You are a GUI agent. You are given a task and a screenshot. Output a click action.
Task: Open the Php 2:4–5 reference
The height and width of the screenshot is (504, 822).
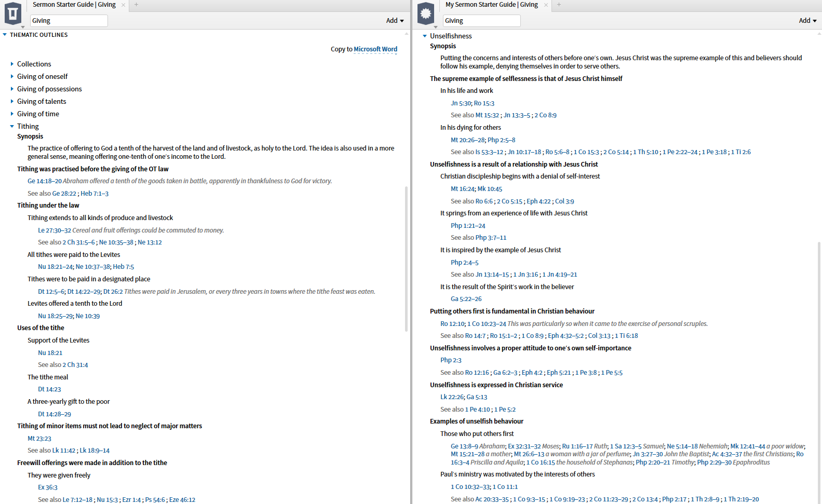[465, 263]
